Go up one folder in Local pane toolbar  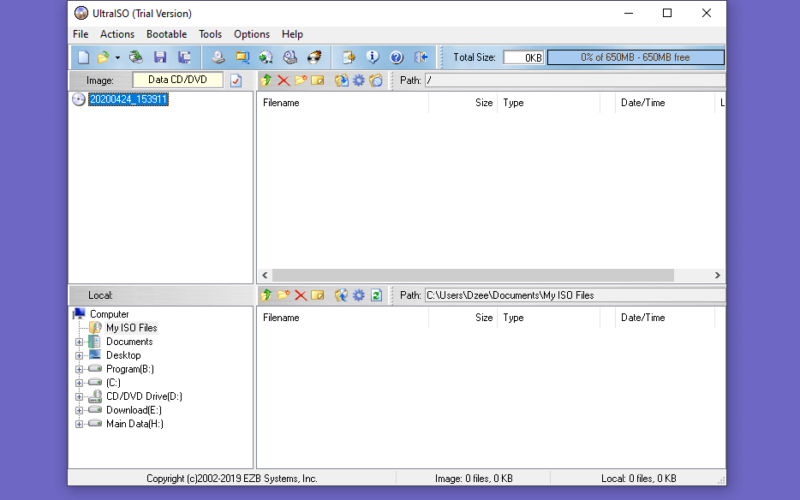(x=266, y=295)
